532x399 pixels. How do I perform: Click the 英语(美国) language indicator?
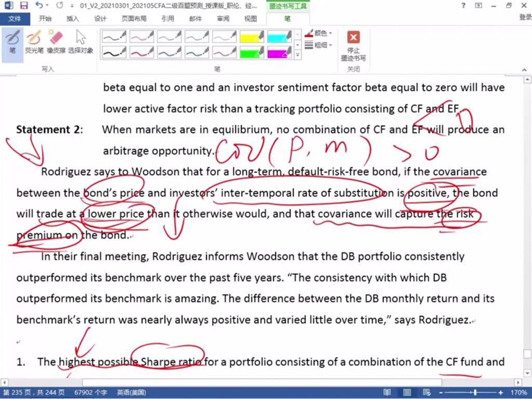click(131, 393)
